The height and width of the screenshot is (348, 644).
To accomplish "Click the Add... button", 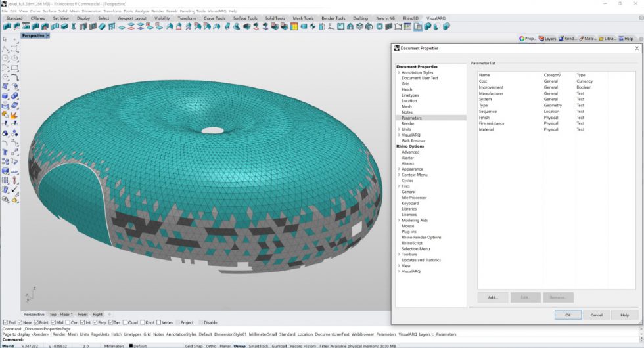I will pyautogui.click(x=492, y=297).
